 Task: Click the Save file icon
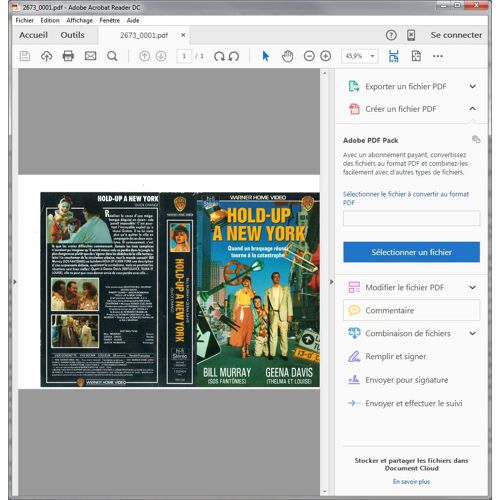(25, 56)
